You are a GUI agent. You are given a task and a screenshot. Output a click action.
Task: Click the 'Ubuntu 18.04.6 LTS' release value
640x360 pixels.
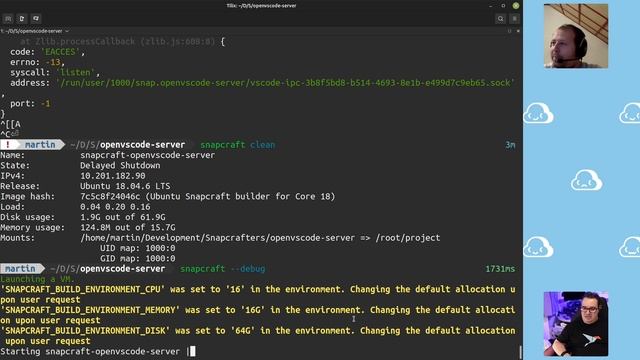[x=125, y=186]
